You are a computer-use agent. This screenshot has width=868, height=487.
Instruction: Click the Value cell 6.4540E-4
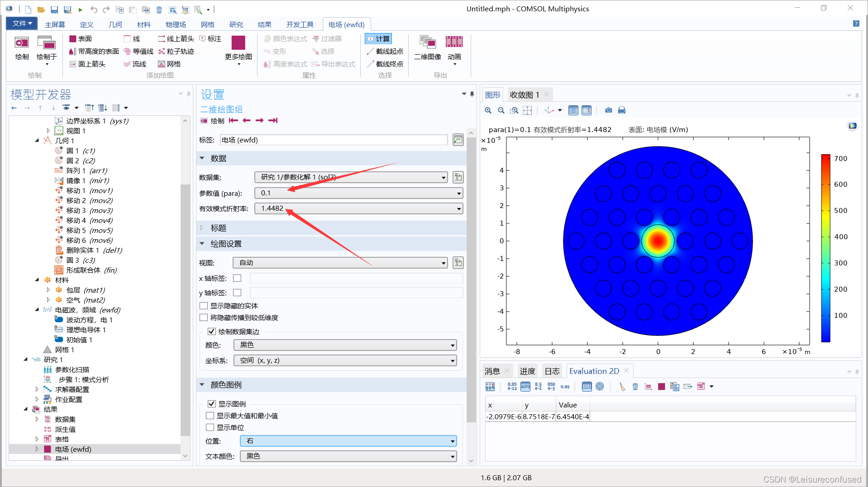tap(572, 416)
